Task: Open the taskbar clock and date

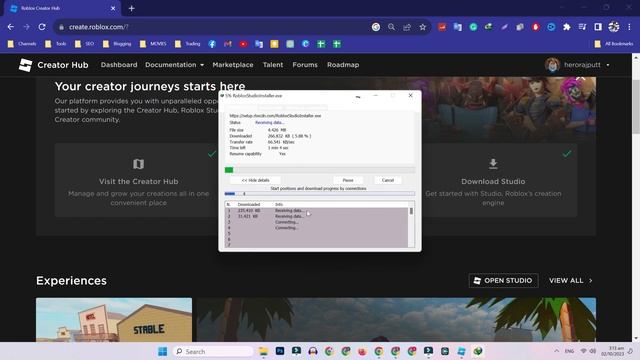Action: (x=612, y=351)
